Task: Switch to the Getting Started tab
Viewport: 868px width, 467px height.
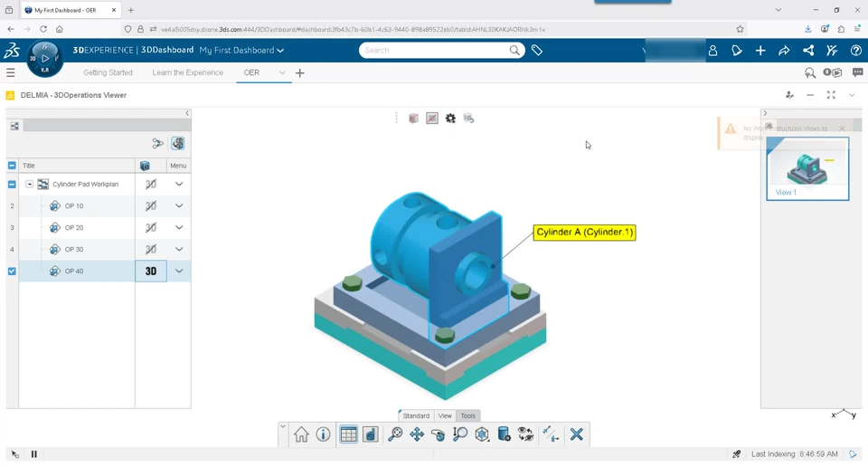Action: point(108,72)
